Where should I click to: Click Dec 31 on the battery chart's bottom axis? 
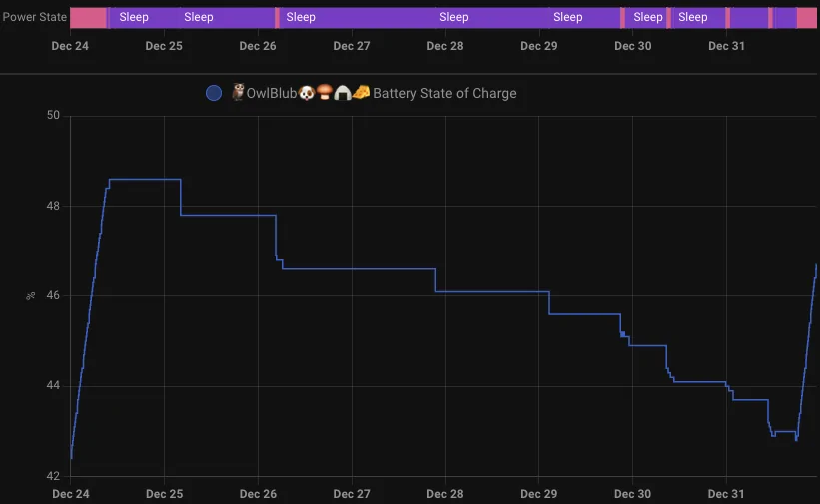pyautogui.click(x=726, y=494)
